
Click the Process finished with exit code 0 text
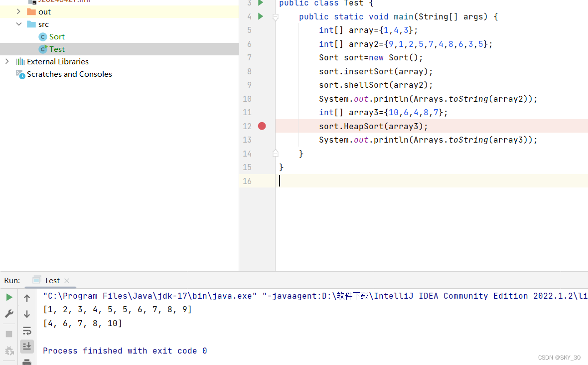point(125,351)
